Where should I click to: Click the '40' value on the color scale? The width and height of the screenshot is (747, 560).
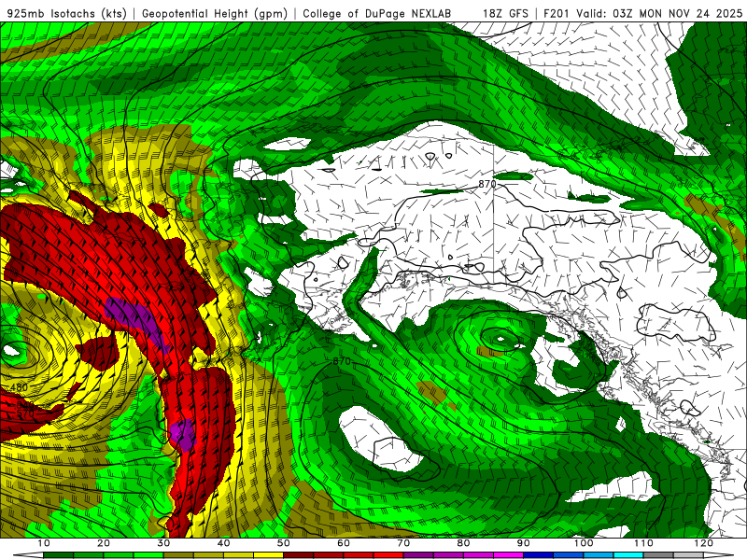[x=223, y=543]
